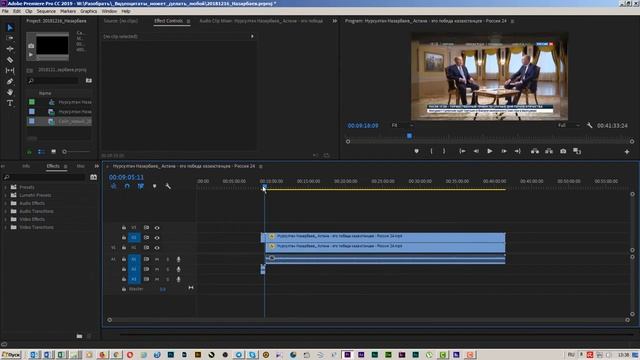
Task: Open the Clip menu
Action: point(29,11)
